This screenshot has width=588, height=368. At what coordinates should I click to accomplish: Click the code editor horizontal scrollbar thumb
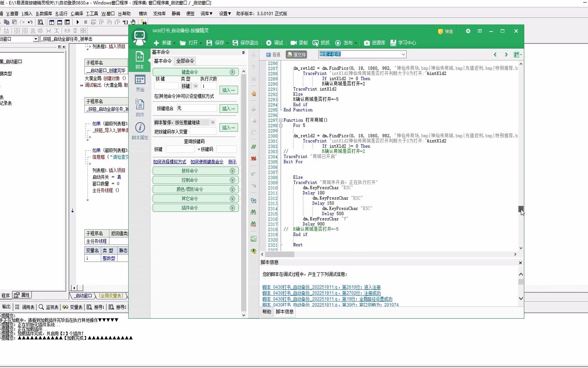280,254
